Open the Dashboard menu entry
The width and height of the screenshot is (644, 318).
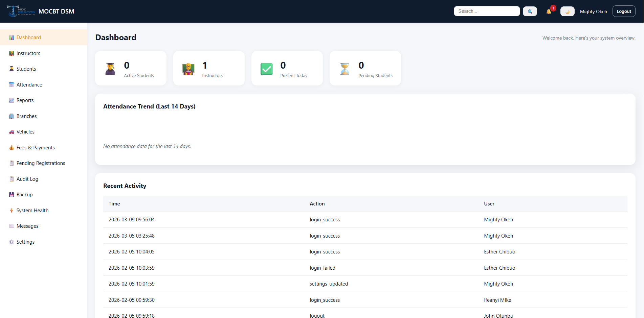coord(28,37)
